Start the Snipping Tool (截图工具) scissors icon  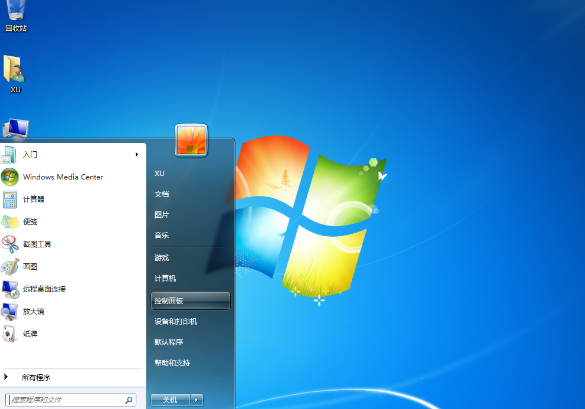pos(10,244)
